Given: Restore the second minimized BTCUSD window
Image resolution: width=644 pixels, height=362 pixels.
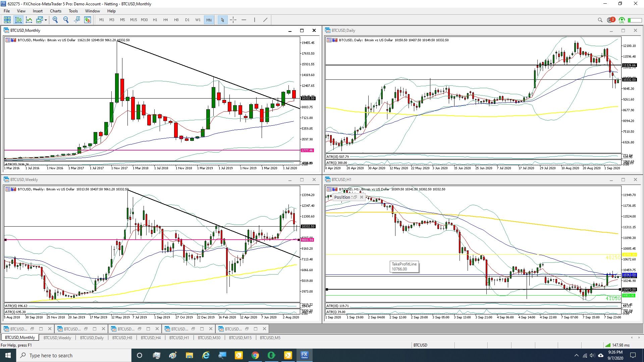Looking at the screenshot, I should pyautogui.click(x=86, y=329).
